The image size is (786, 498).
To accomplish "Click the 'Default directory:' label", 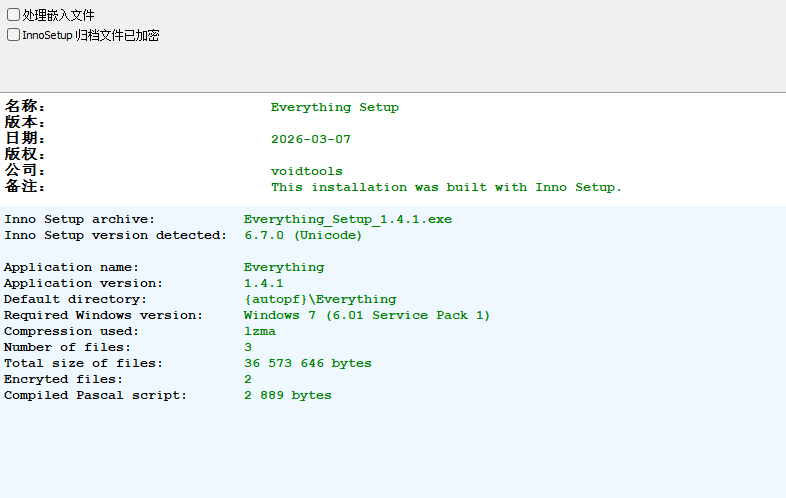I will [75, 299].
